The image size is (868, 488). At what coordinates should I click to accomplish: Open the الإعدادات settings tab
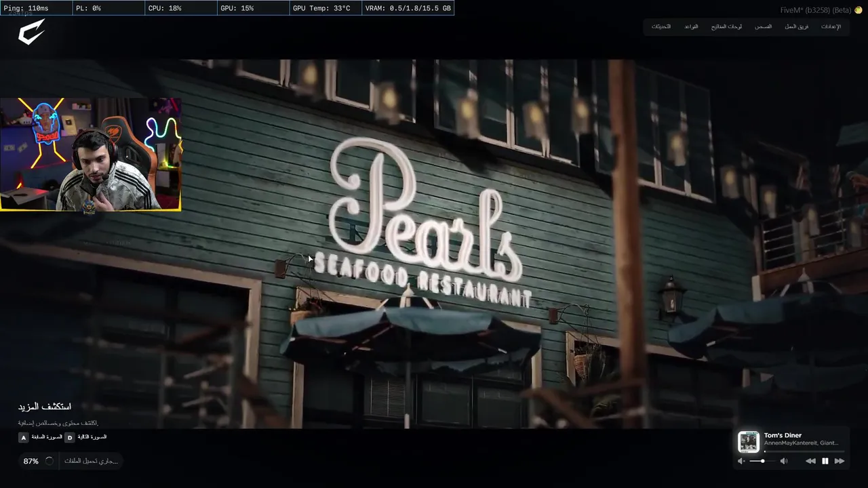(x=831, y=26)
